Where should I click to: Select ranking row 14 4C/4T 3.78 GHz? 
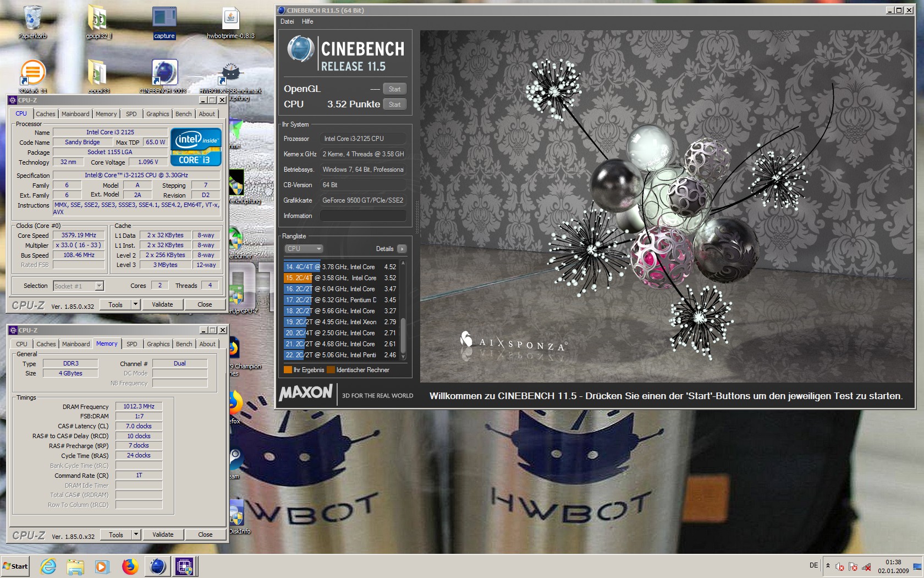coord(341,267)
